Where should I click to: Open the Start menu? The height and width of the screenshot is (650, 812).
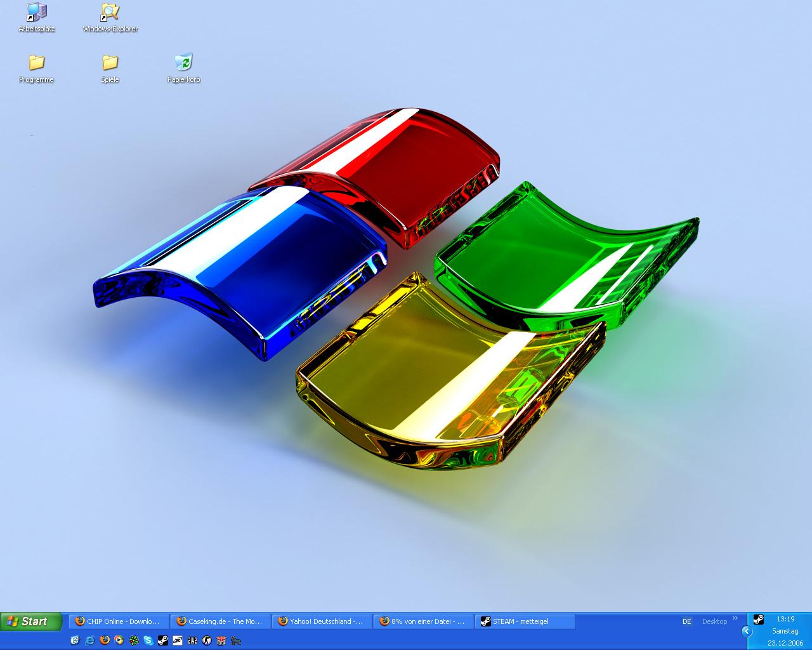point(31,621)
